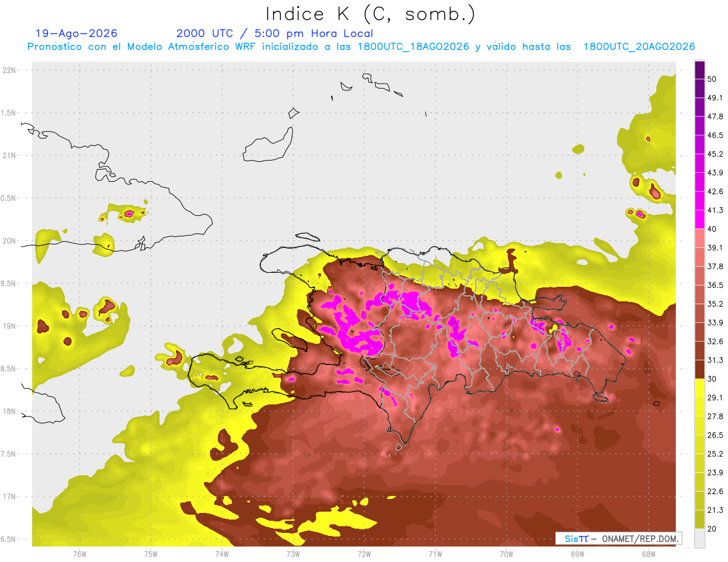The width and height of the screenshot is (728, 562).
Task: Click the colorbar value '25.2'
Action: click(715, 454)
